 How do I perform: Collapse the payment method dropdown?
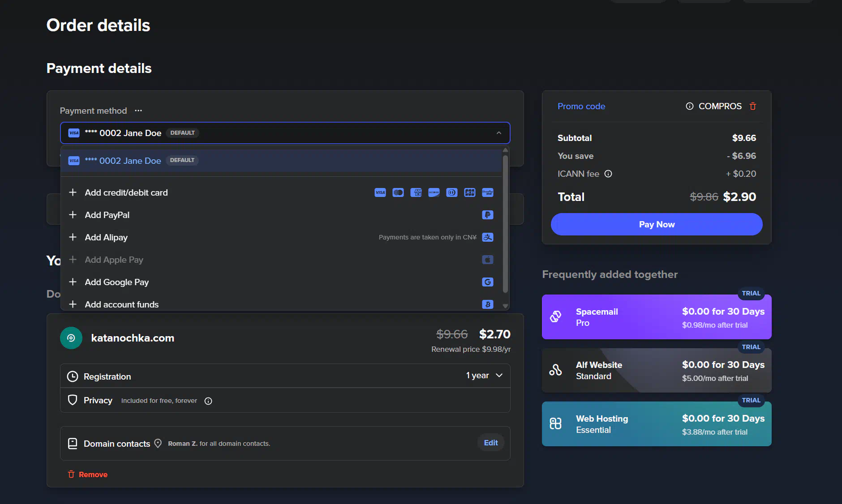[498, 133]
